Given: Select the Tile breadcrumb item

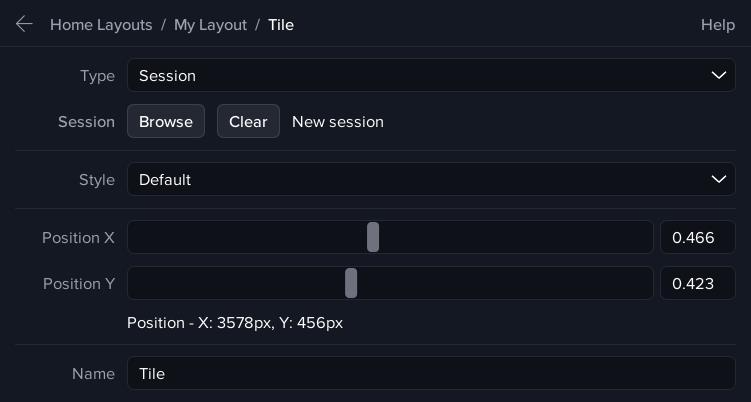Looking at the screenshot, I should point(281,25).
